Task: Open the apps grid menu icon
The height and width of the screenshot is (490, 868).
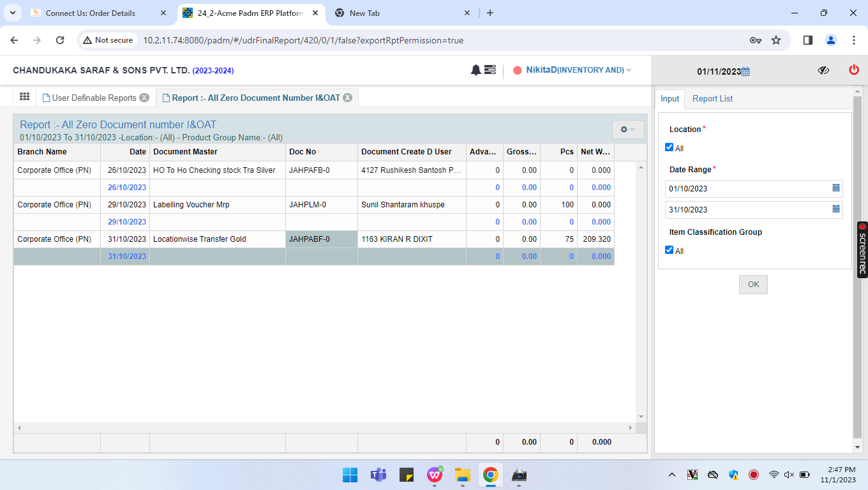Action: 24,97
